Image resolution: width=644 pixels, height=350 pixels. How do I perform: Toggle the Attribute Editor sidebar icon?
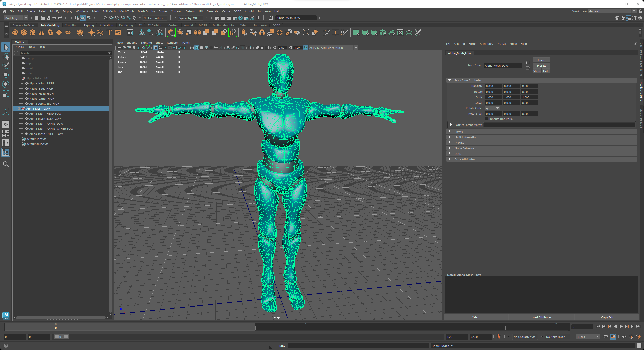(x=628, y=18)
